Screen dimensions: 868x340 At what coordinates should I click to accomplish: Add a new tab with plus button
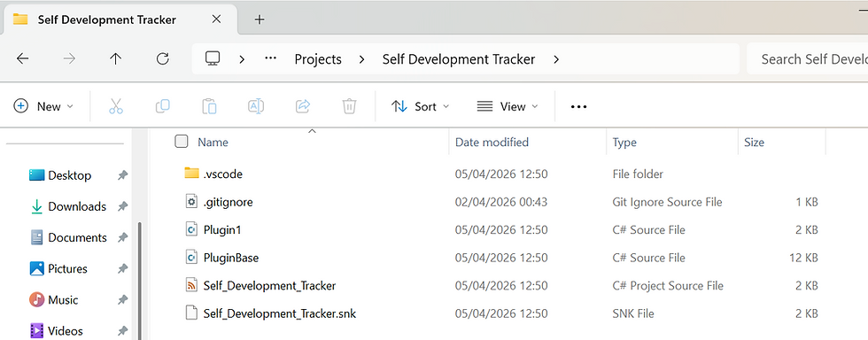(x=259, y=19)
